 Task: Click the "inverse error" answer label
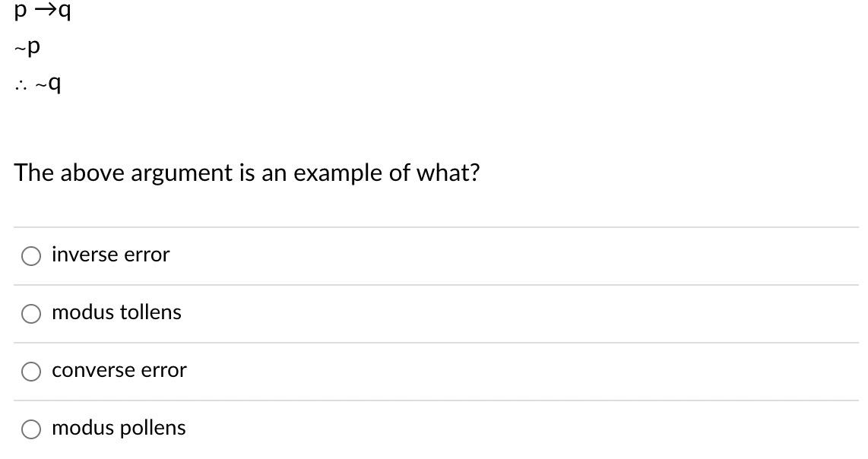pos(109,255)
